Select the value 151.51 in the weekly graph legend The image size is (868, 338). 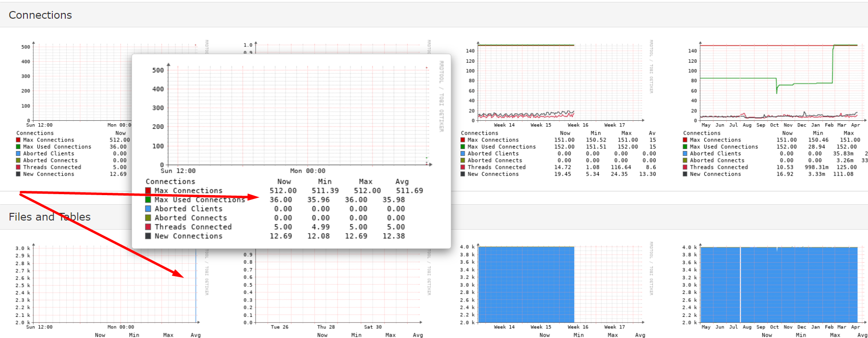pos(596,147)
